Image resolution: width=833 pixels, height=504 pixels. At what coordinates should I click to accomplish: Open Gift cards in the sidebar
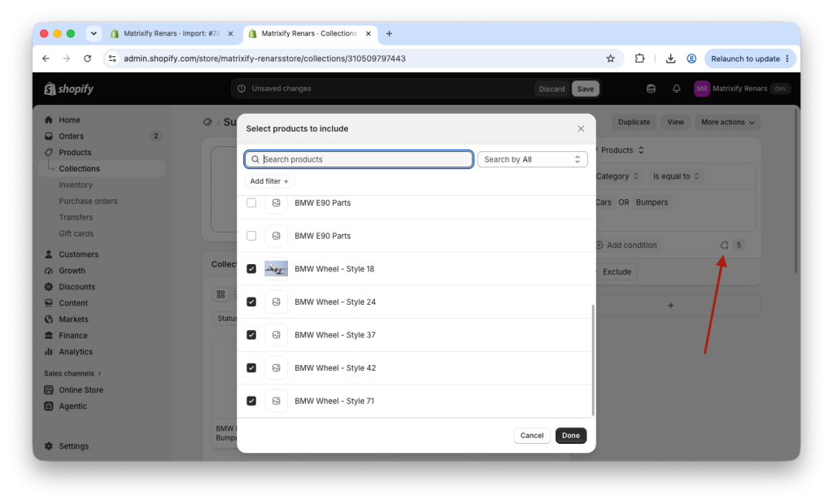point(76,233)
